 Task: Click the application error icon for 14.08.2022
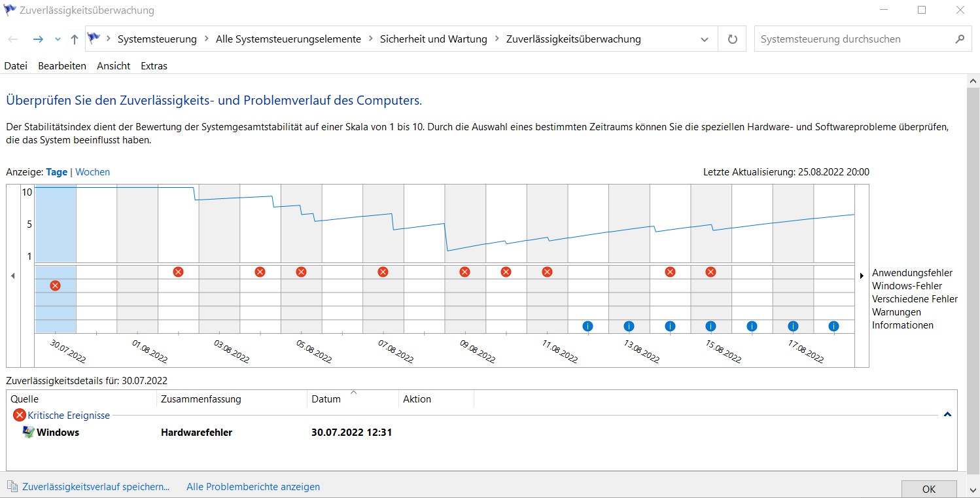click(670, 272)
